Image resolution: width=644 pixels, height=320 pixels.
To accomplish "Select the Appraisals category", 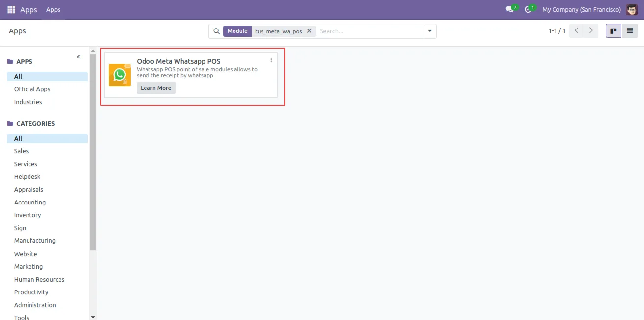I will click(x=47, y=189).
